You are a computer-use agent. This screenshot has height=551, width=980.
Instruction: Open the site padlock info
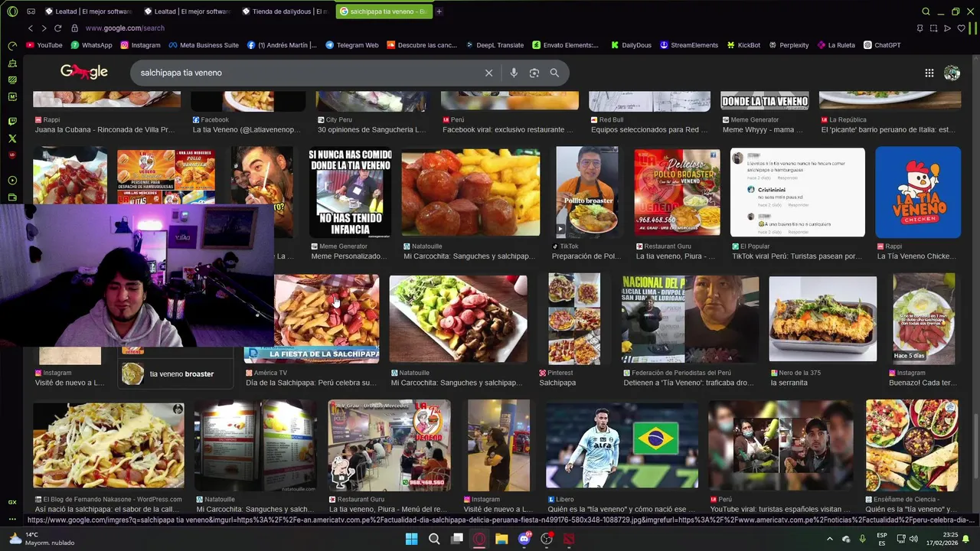click(x=74, y=28)
